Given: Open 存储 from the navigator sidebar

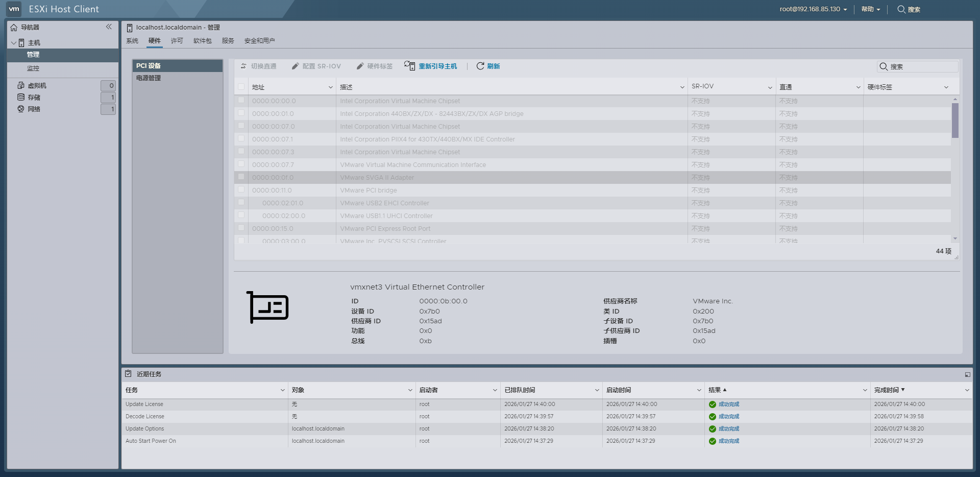Looking at the screenshot, I should click(35, 97).
